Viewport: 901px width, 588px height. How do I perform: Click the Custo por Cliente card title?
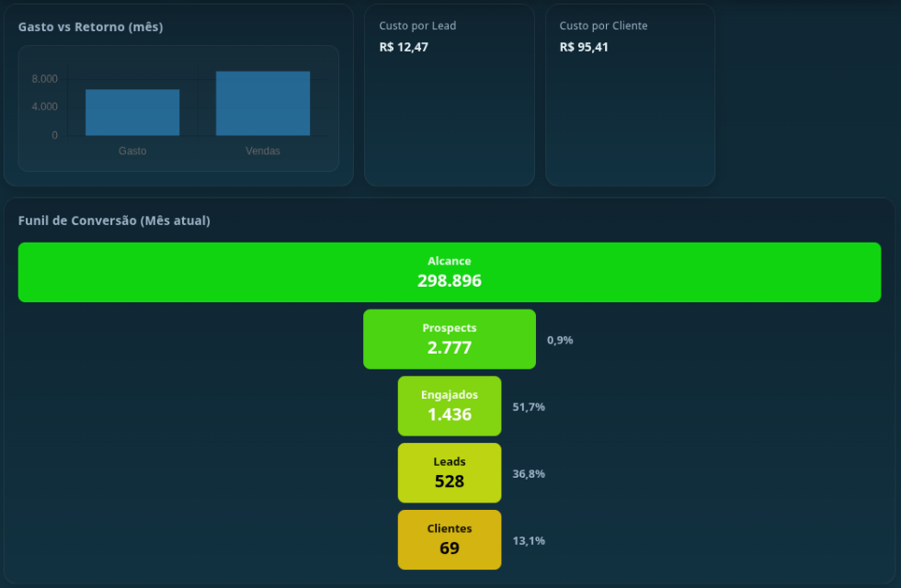[x=603, y=26]
